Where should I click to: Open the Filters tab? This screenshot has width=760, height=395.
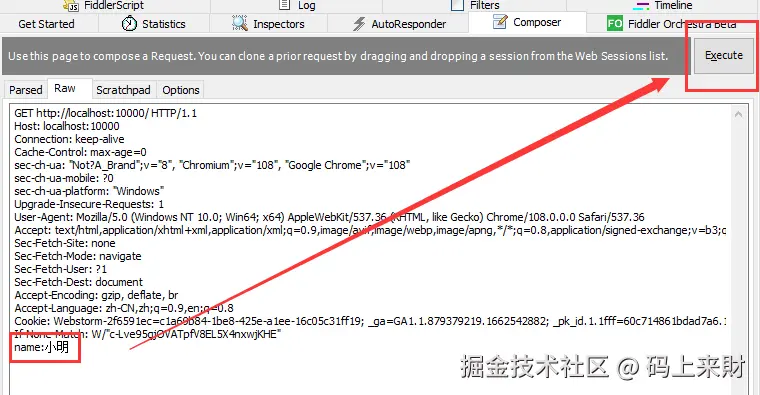[x=475, y=5]
